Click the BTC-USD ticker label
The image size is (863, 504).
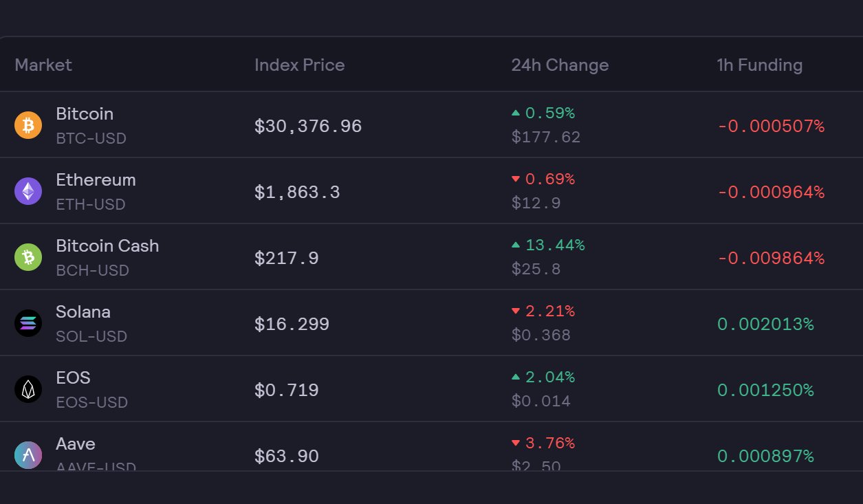tap(91, 138)
